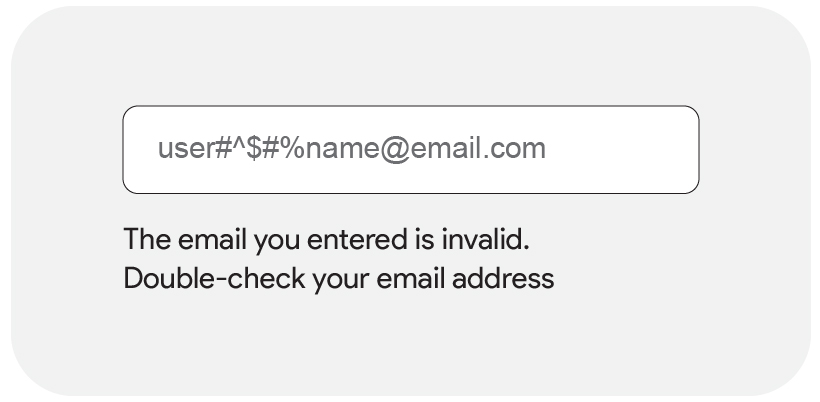Click the word 'address' in the hint text
Viewport: 820px width, 402px height.
tap(503, 278)
